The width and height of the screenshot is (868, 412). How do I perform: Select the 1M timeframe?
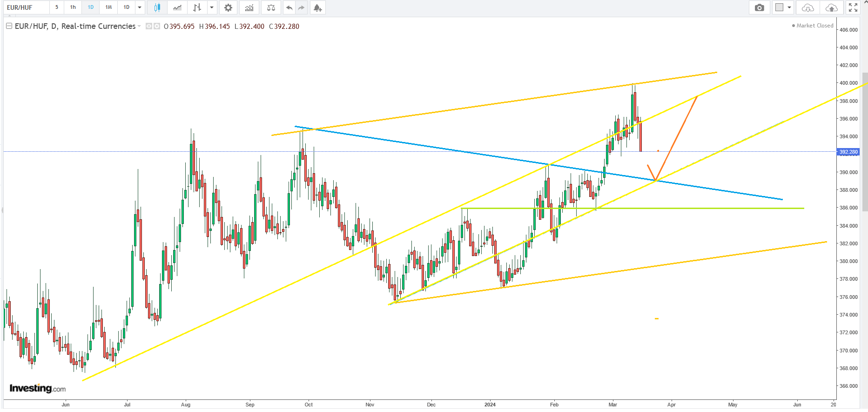(x=108, y=7)
